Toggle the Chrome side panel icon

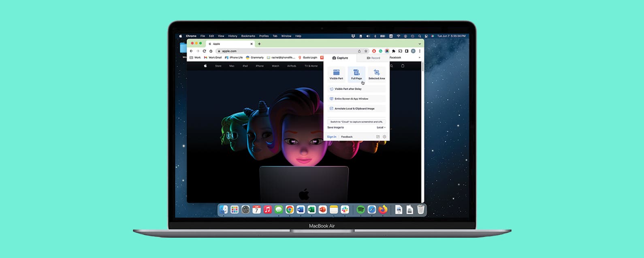[407, 51]
